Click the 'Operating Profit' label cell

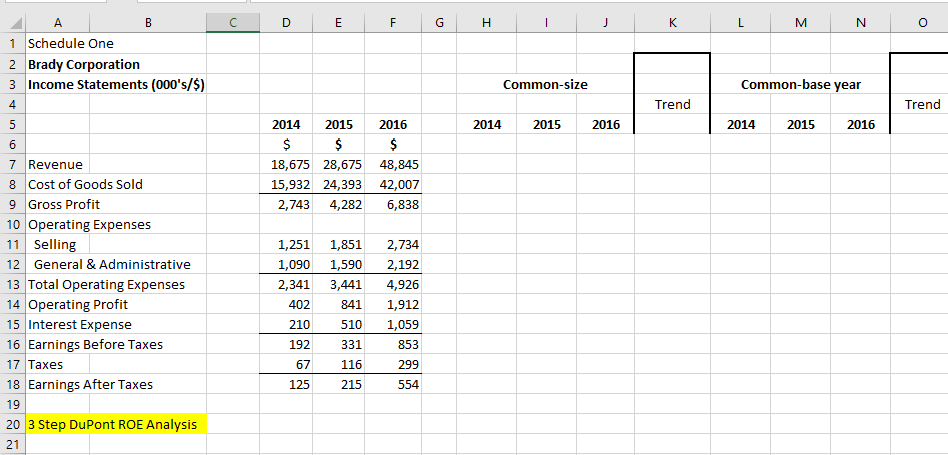point(78,305)
